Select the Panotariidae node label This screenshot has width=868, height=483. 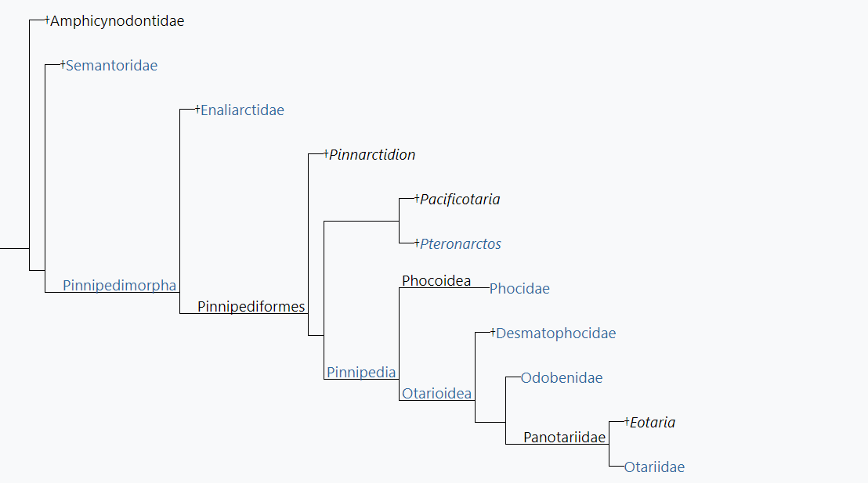tap(564, 438)
